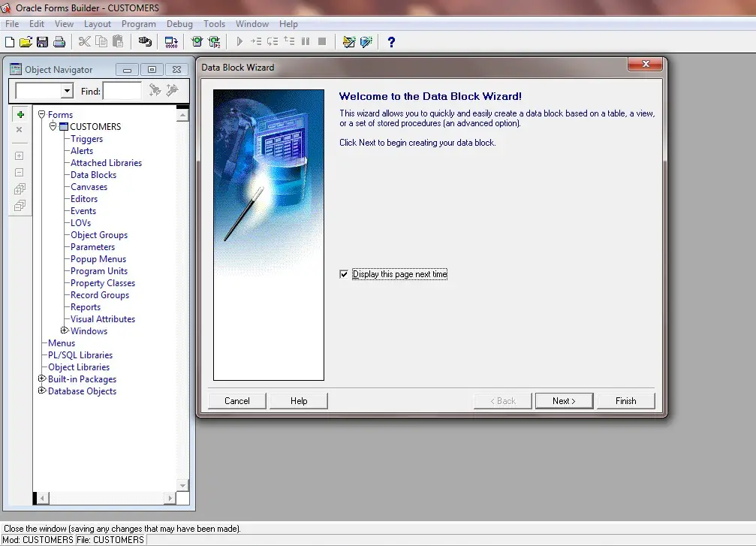756x546 pixels.
Task: Click the Run Form traffic light icon
Action: click(x=197, y=42)
